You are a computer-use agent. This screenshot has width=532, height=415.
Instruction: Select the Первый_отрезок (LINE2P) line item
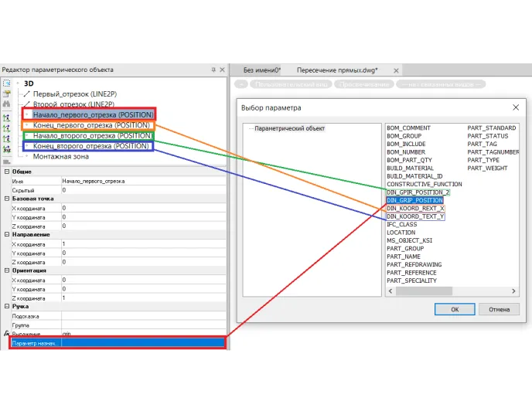tap(75, 94)
